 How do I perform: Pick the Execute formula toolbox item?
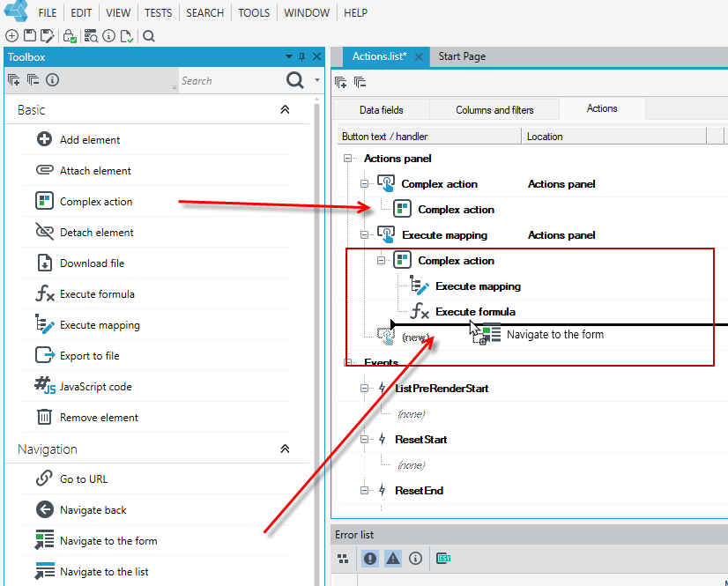point(97,294)
